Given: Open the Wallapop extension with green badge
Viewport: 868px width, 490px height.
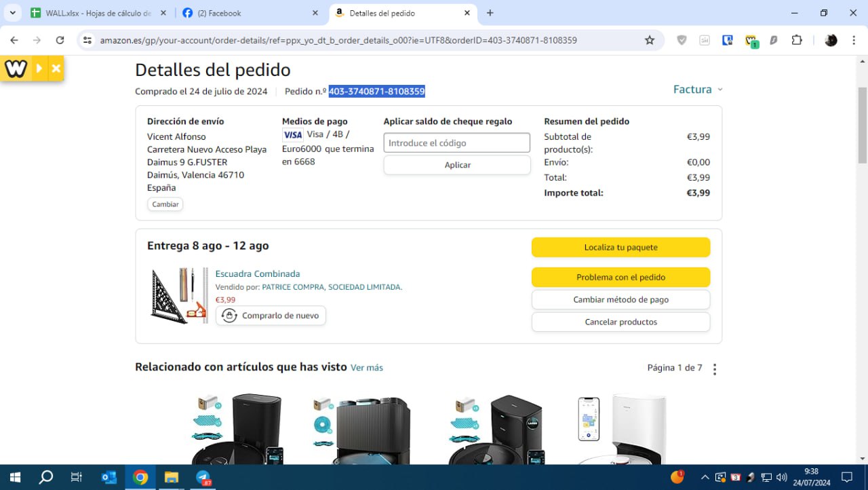Looking at the screenshot, I should point(751,41).
